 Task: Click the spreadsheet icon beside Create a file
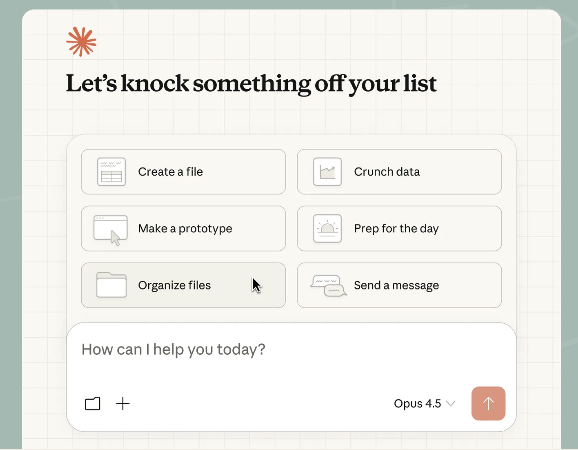pos(111,172)
